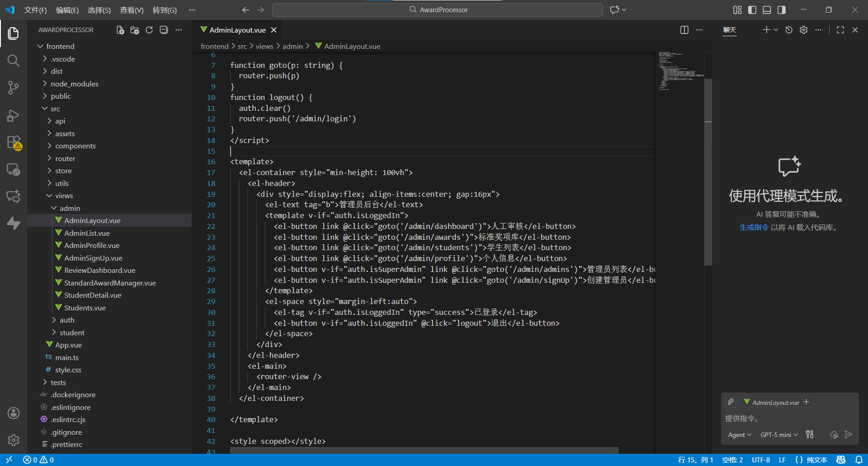Open errors and warnings in status bar
868x466 pixels.
[38, 460]
